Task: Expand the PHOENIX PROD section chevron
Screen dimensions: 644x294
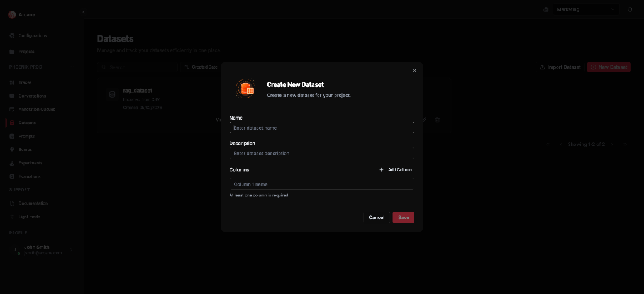Action: click(x=72, y=67)
